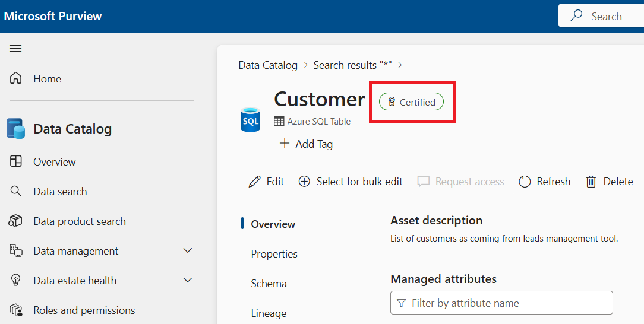Image resolution: width=644 pixels, height=324 pixels.
Task: Click the plus icon beside Add Tag
Action: [284, 144]
